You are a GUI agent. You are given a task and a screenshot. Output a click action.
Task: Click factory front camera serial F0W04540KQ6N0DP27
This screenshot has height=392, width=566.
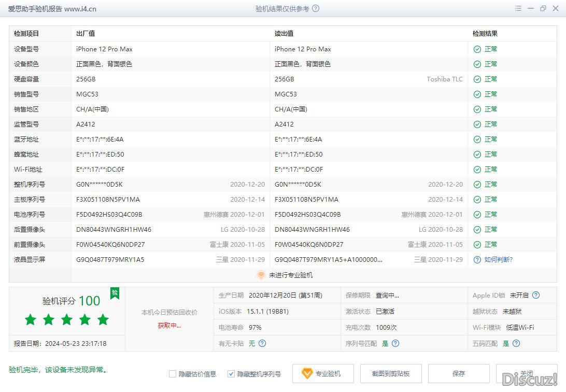pos(110,245)
